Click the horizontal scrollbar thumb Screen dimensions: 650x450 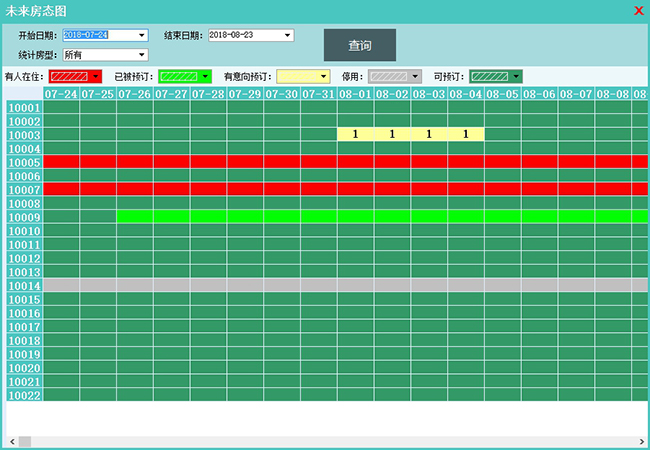coord(25,441)
